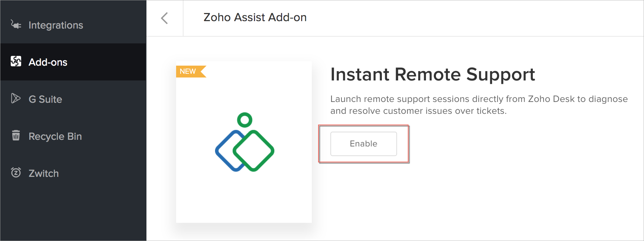This screenshot has height=241, width=644.
Task: Click the Zwitch clock icon
Action: 16,172
